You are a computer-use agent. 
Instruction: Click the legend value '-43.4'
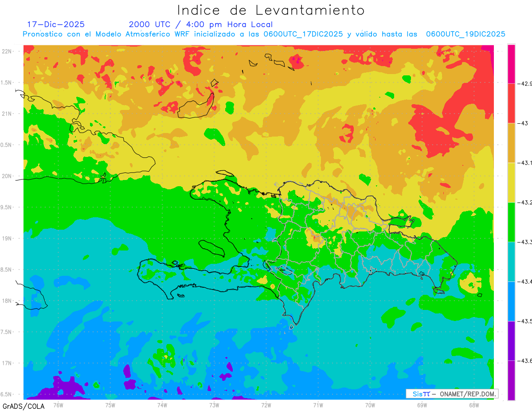(x=525, y=282)
